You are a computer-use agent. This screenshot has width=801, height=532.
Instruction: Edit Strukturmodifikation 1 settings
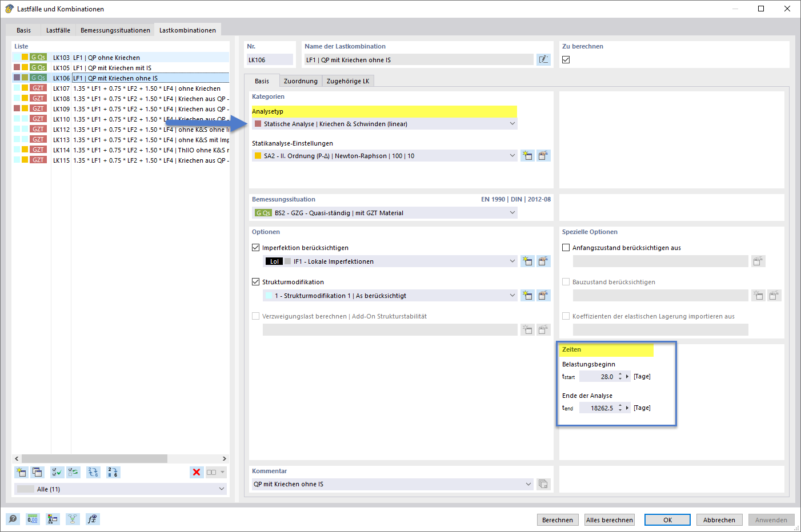point(543,295)
